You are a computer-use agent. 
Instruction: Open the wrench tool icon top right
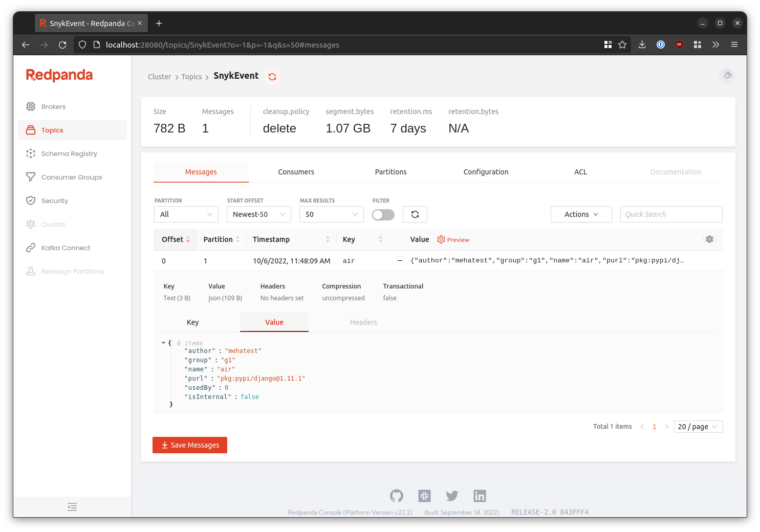[x=727, y=76]
